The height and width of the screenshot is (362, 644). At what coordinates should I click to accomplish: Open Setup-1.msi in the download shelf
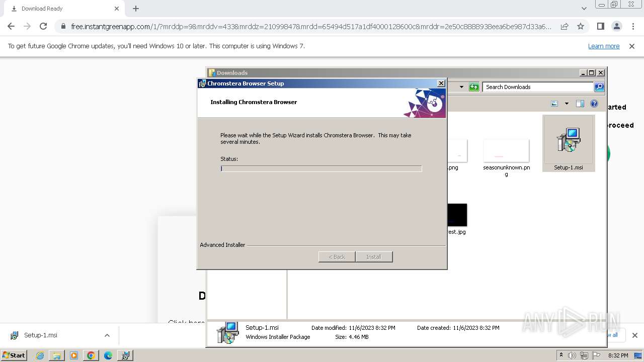(x=41, y=335)
